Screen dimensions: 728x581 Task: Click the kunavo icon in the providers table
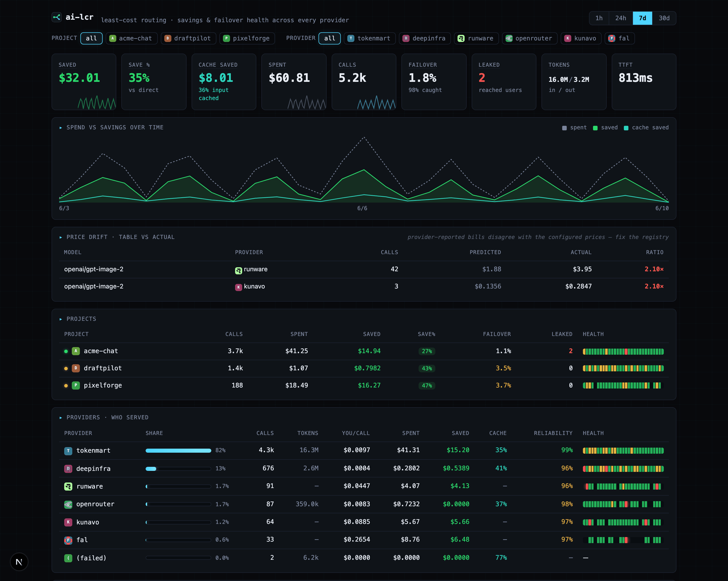click(68, 522)
